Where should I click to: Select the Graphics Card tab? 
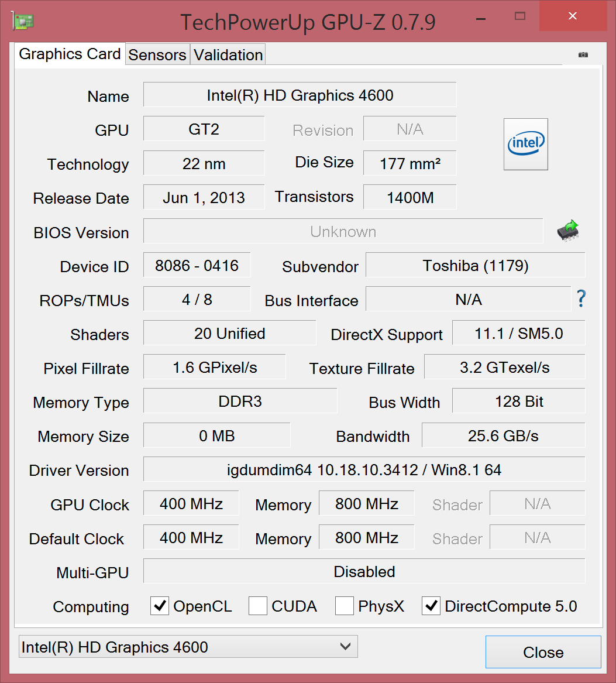pyautogui.click(x=70, y=54)
